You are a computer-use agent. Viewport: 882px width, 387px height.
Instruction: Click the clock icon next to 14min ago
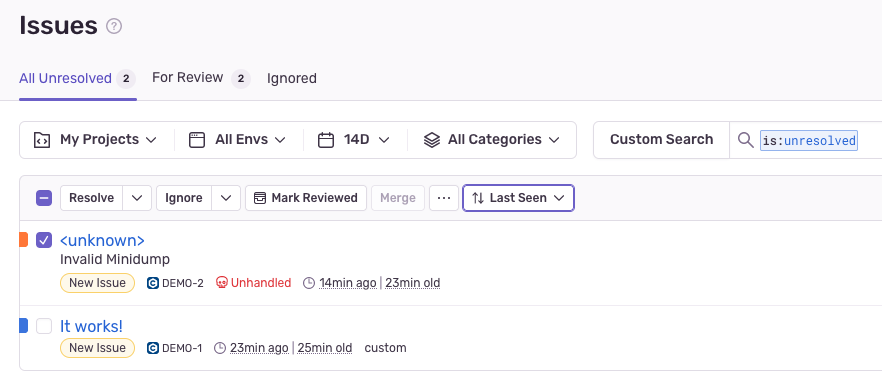click(x=309, y=283)
